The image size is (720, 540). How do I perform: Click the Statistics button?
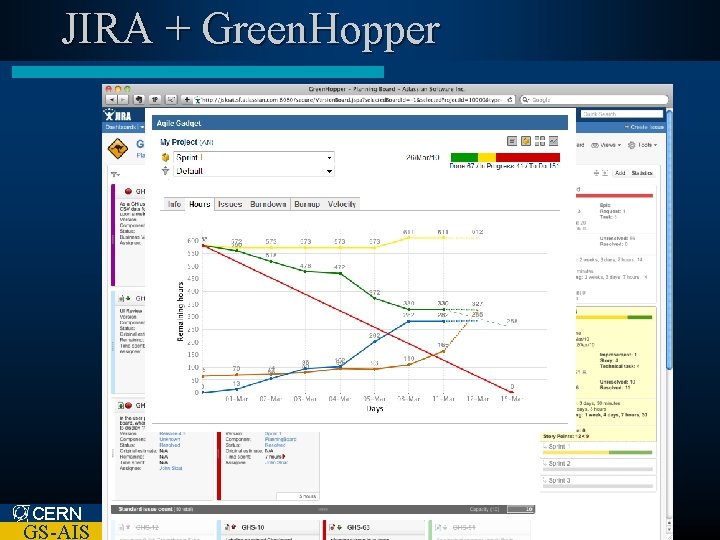641,173
